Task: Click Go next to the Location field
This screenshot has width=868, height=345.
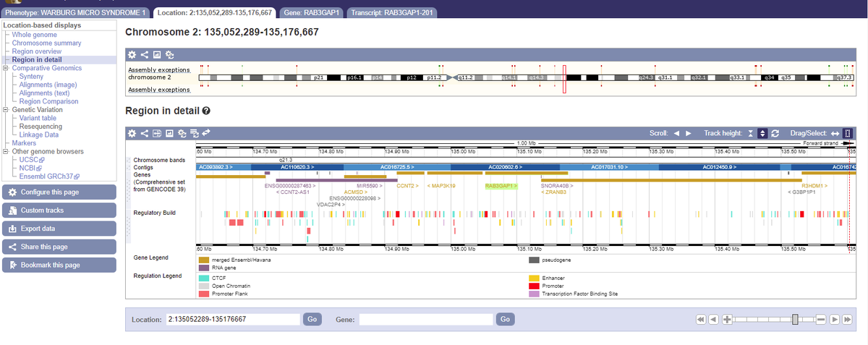Action: (312, 319)
